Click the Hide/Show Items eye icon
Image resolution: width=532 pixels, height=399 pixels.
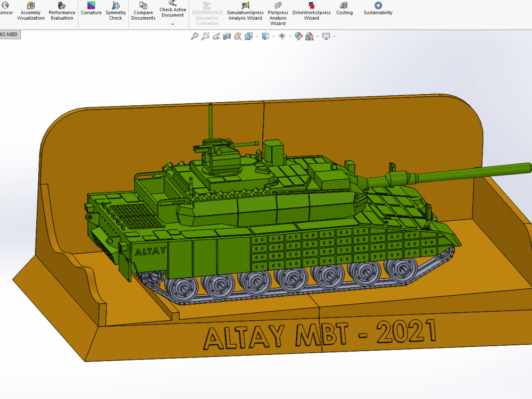(282, 36)
